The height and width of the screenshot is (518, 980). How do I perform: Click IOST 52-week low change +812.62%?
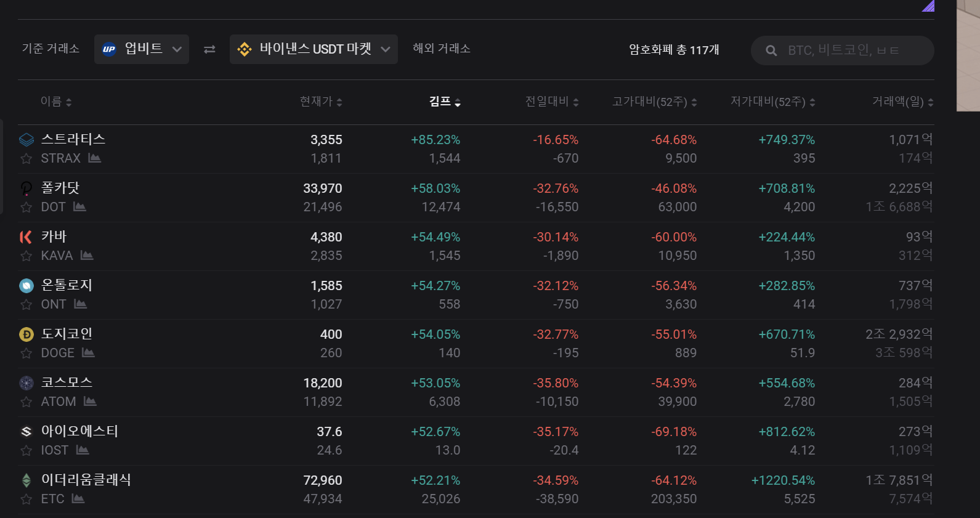coord(787,432)
